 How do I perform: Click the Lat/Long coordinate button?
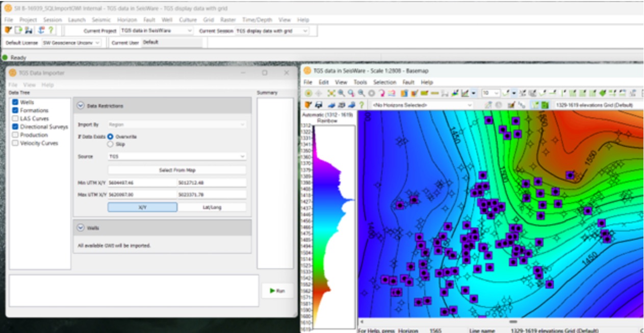(212, 207)
